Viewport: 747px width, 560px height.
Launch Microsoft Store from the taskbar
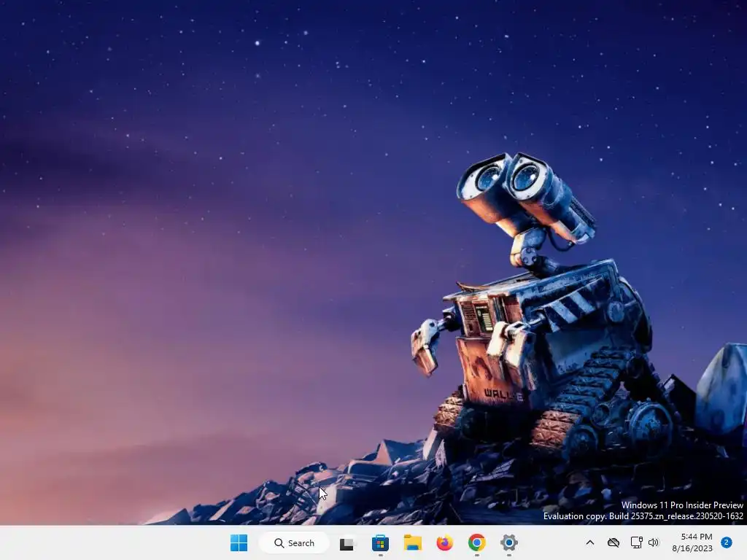click(x=380, y=542)
